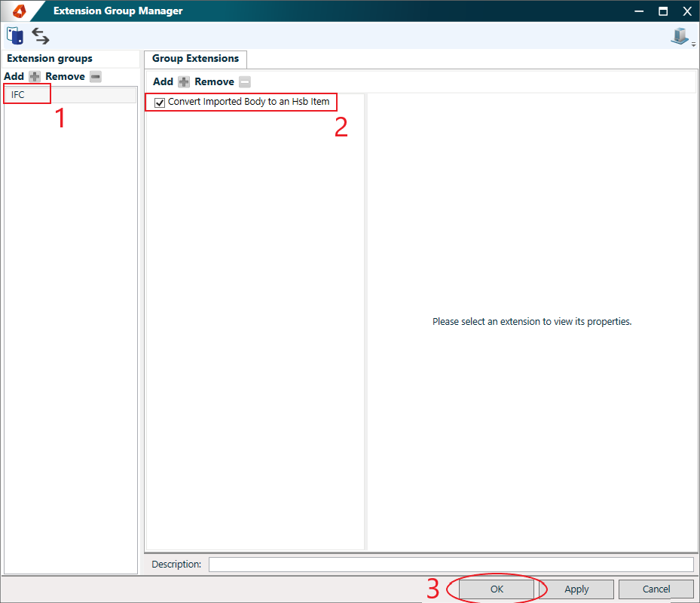This screenshot has height=603, width=700.
Task: Add a group extension using the plus icon
Action: (x=184, y=81)
